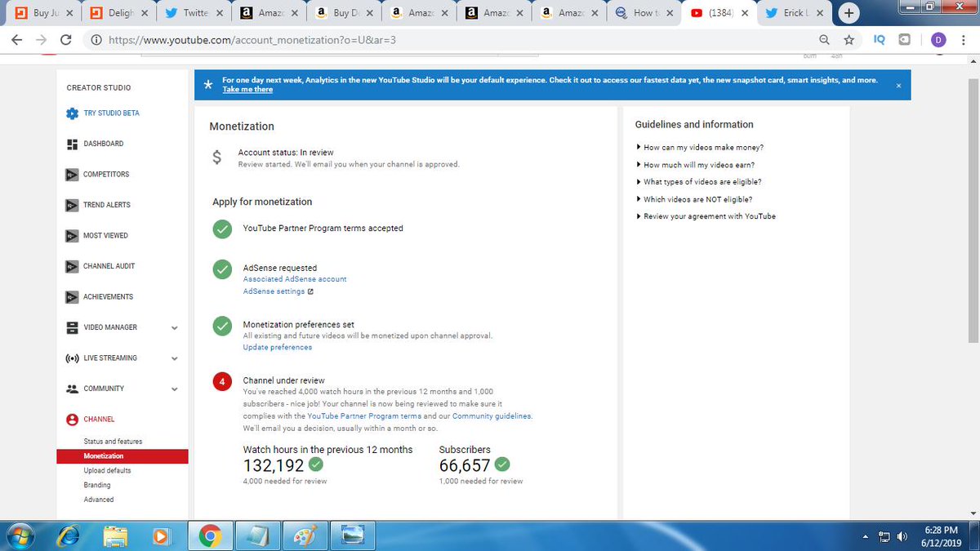Click green checkmark beside Monetization preferences set

click(221, 326)
